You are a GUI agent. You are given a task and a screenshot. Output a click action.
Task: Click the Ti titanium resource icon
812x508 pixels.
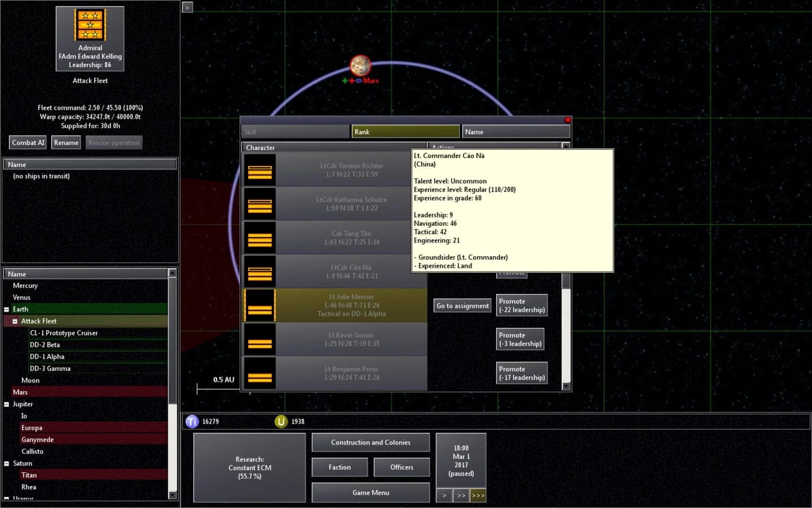[x=192, y=421]
